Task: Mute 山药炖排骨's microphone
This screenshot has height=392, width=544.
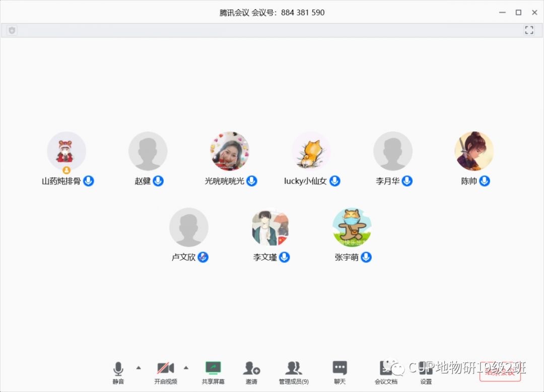Action: click(x=88, y=181)
